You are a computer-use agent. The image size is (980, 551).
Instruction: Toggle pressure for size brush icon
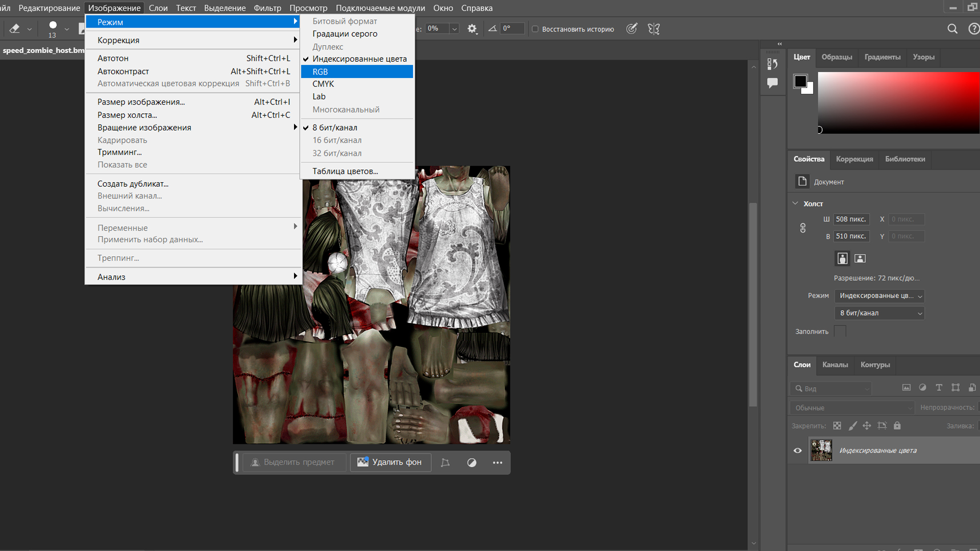pos(631,29)
